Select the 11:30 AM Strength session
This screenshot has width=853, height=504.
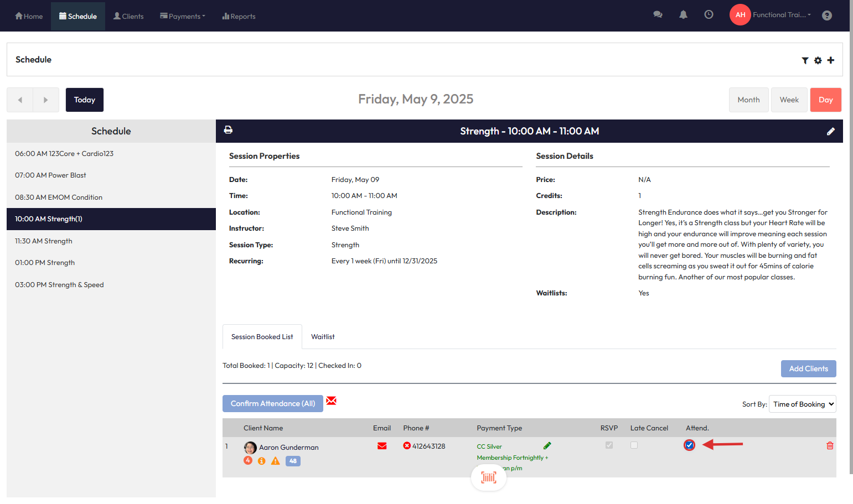click(44, 241)
